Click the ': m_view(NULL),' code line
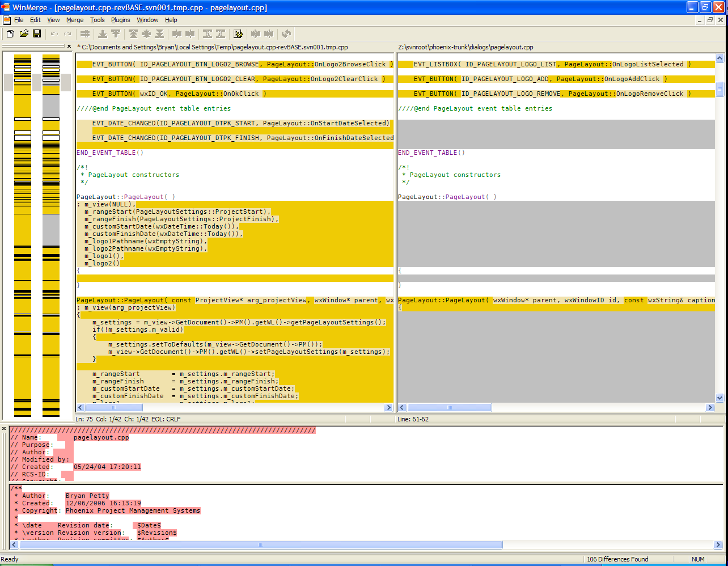This screenshot has height=566, width=728. (106, 204)
